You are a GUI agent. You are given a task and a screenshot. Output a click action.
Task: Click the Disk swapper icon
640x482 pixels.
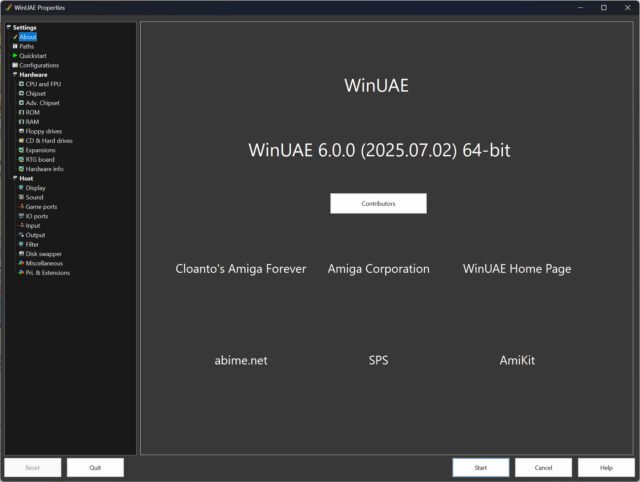22,253
